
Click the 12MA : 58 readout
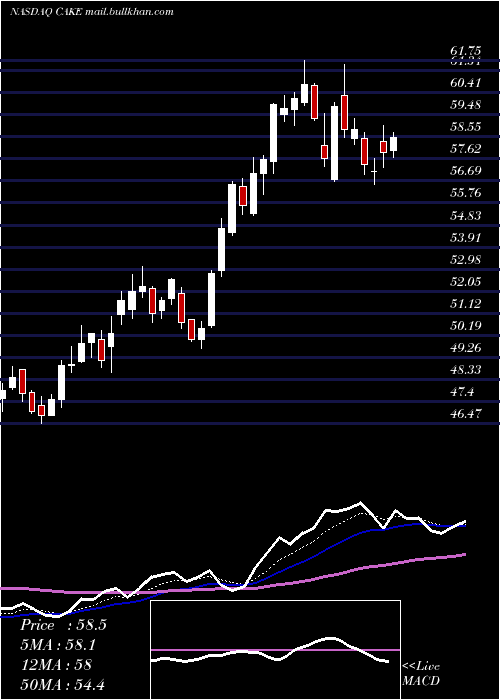[56, 665]
